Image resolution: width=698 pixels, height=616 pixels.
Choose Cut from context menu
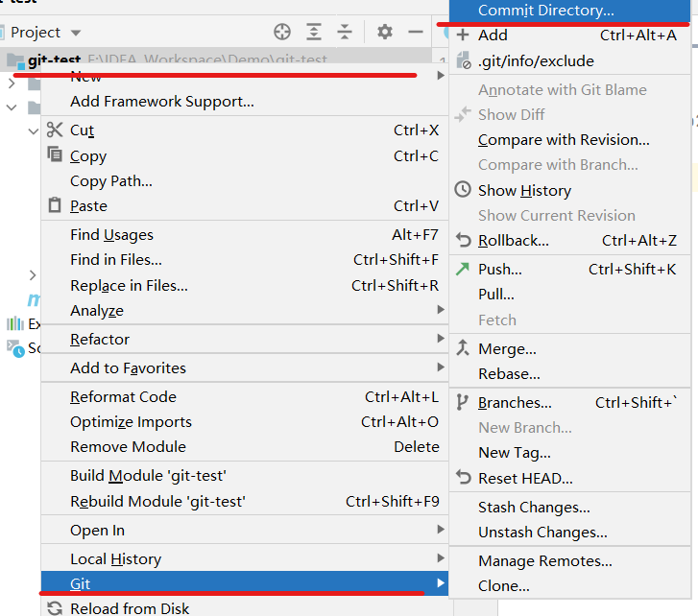coord(245,130)
